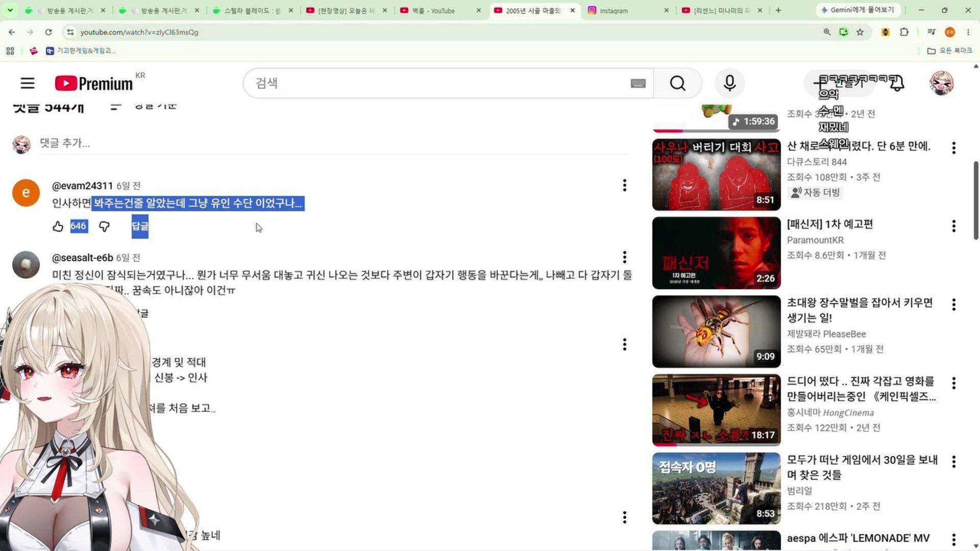Open options for @seasalt-e6b comment
Viewport: 980px width, 551px height.
point(624,257)
